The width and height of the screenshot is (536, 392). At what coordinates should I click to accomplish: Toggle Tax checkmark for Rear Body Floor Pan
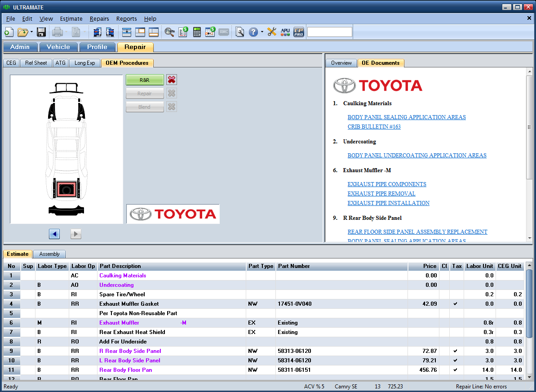pyautogui.click(x=456, y=370)
